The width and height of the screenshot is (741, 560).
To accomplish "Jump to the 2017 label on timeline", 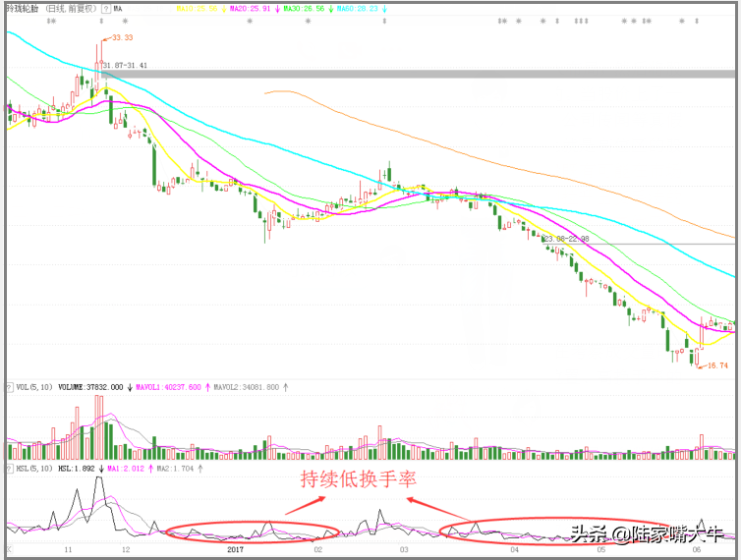I will (x=234, y=551).
